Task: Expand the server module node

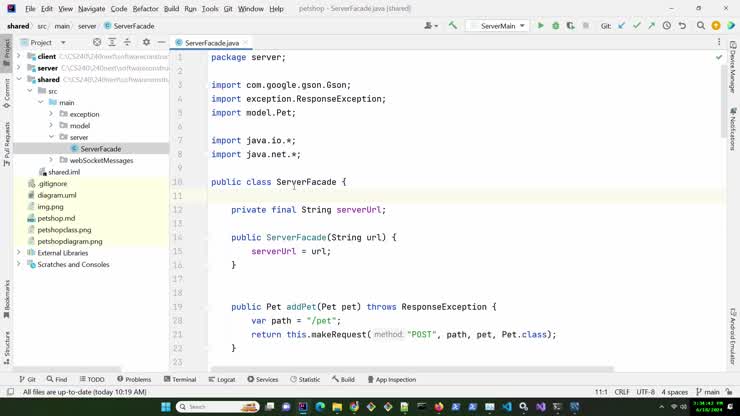Action: tap(19, 68)
